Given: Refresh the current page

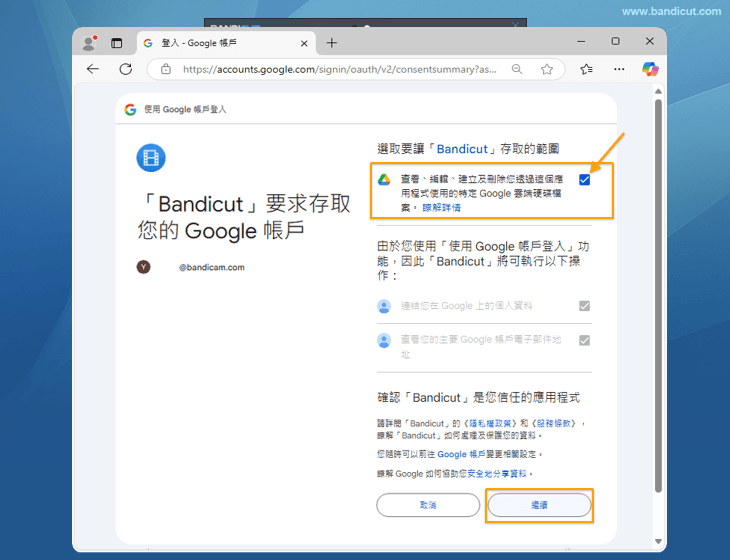Looking at the screenshot, I should tap(126, 69).
